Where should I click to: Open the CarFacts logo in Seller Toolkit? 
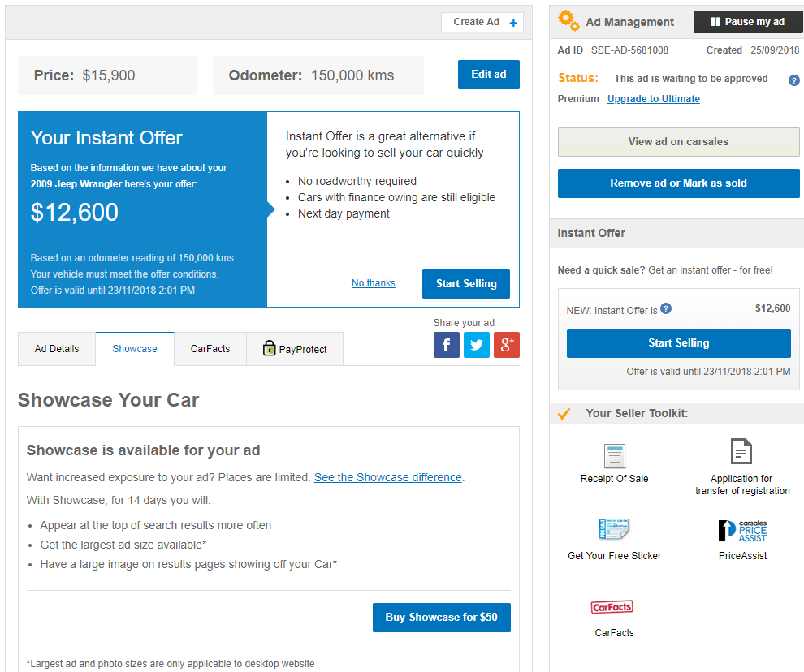[x=612, y=607]
